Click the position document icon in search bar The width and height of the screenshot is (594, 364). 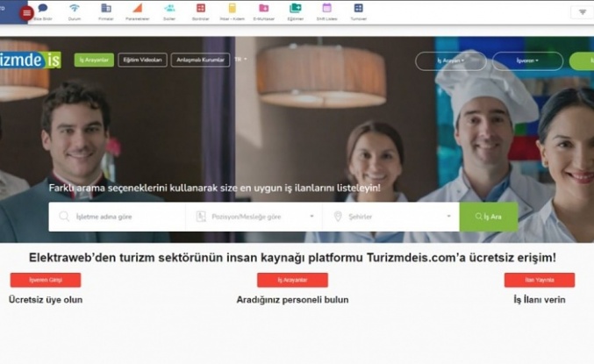201,217
